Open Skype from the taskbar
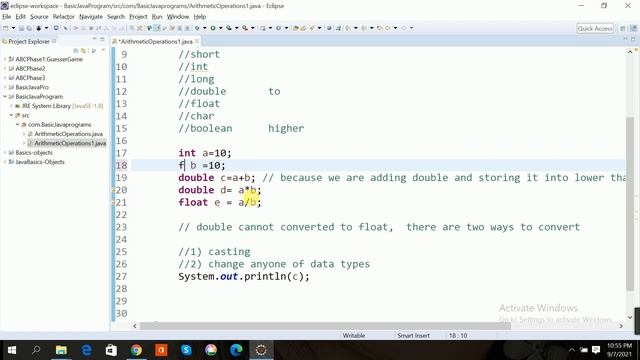Image resolution: width=640 pixels, height=360 pixels. (186, 350)
